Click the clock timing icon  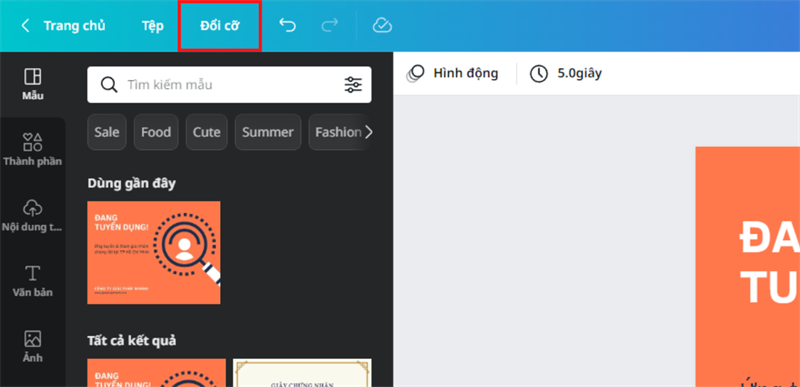539,73
